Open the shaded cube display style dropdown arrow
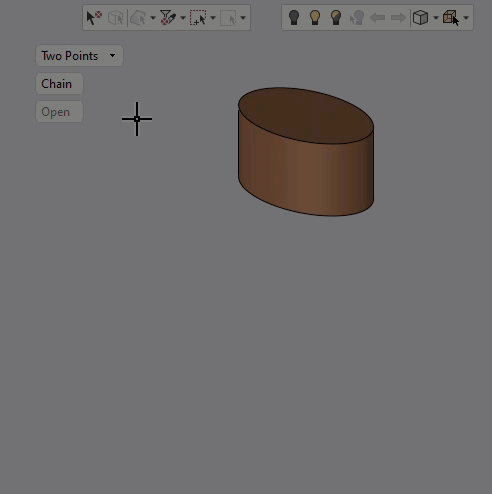This screenshot has width=492, height=494. (436, 18)
